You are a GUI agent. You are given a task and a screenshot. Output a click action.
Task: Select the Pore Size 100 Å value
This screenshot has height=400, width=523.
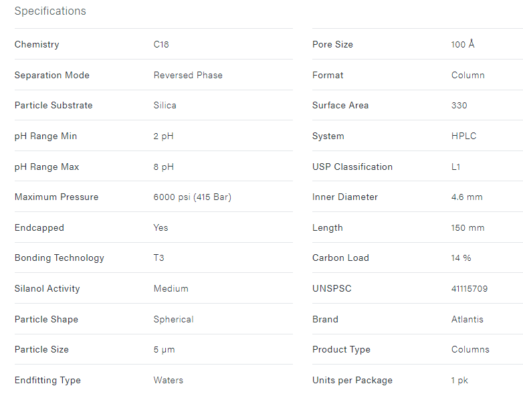(x=463, y=44)
